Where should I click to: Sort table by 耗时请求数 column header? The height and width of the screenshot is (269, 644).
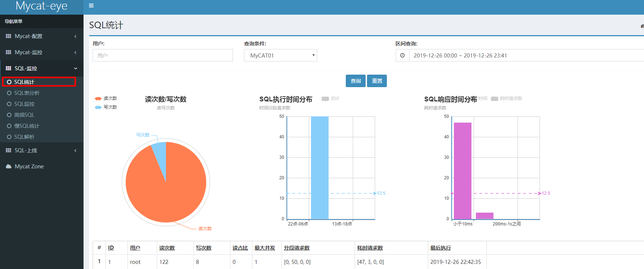coord(370,248)
